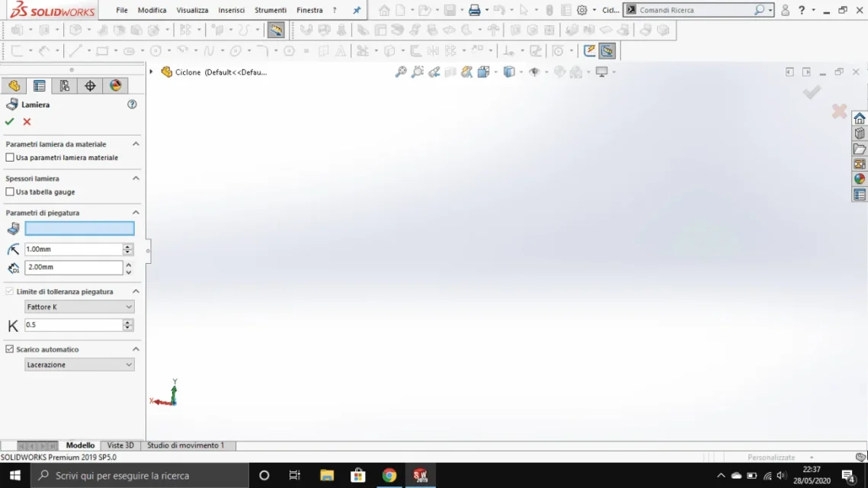Switch to the Viste 3D tab
The image size is (868, 488).
click(120, 445)
